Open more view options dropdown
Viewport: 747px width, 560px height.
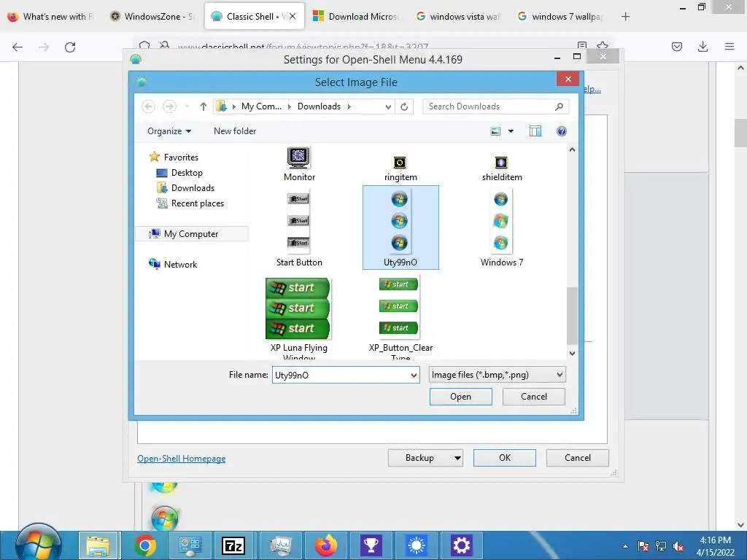511,131
